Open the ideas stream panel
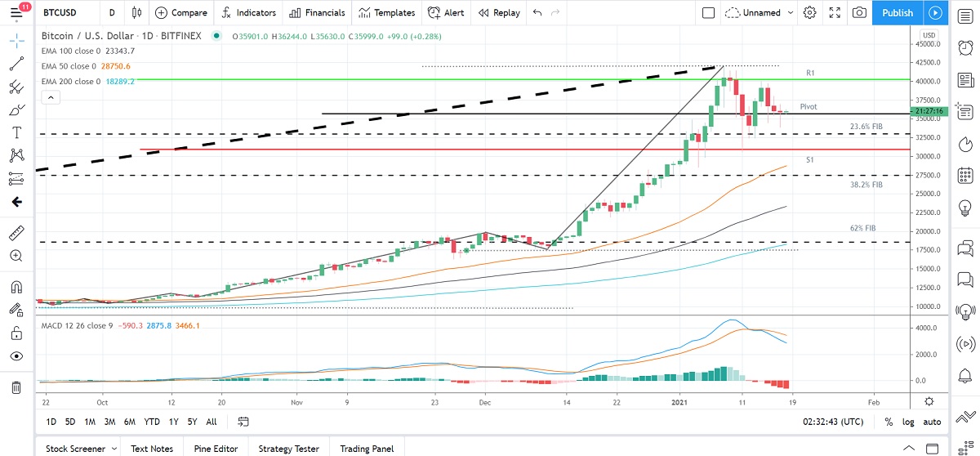Viewport: 980px width, 456px height. pos(964,311)
